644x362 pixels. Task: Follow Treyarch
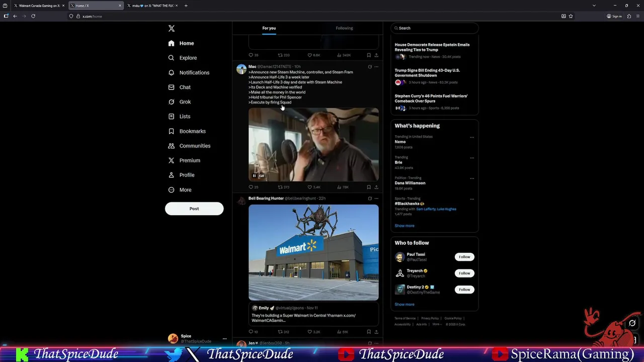tap(464, 274)
